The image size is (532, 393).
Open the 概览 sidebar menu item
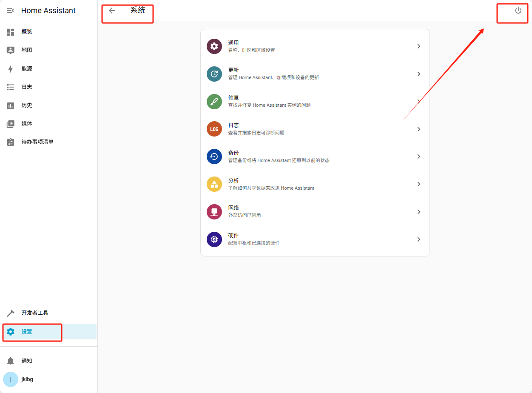click(x=49, y=32)
